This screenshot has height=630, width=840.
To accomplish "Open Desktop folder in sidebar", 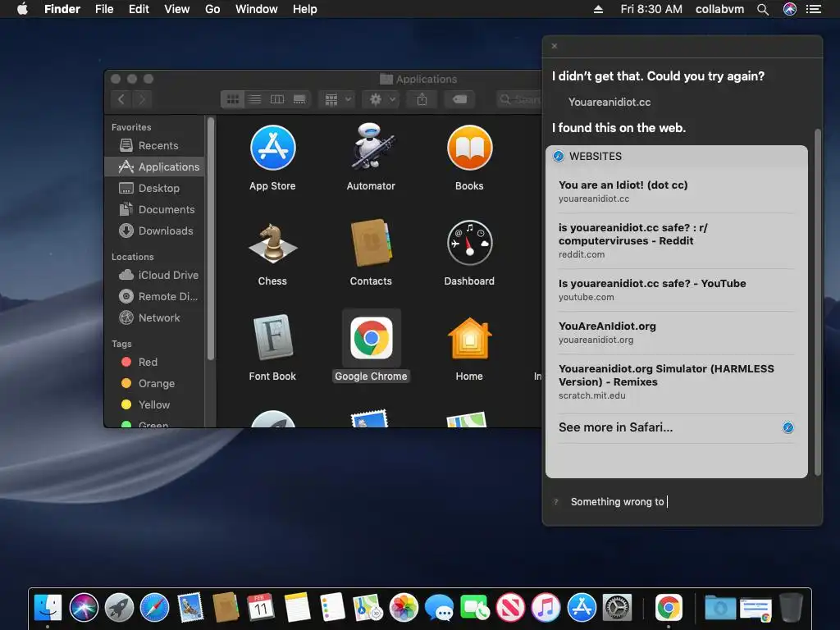I will [154, 188].
